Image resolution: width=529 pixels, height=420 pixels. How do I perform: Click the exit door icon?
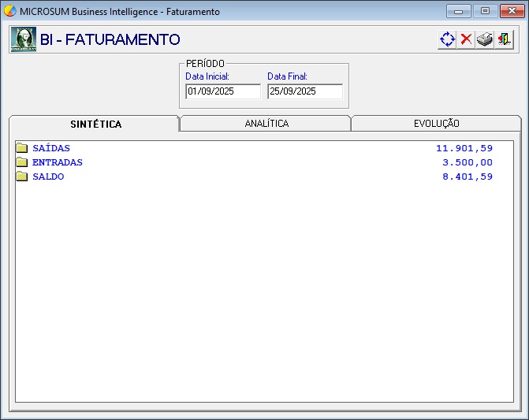504,39
